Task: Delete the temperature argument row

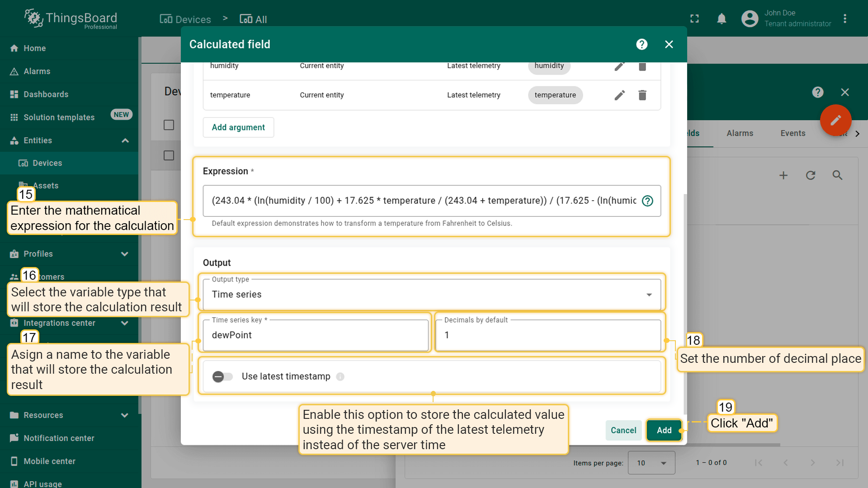Action: pos(642,95)
